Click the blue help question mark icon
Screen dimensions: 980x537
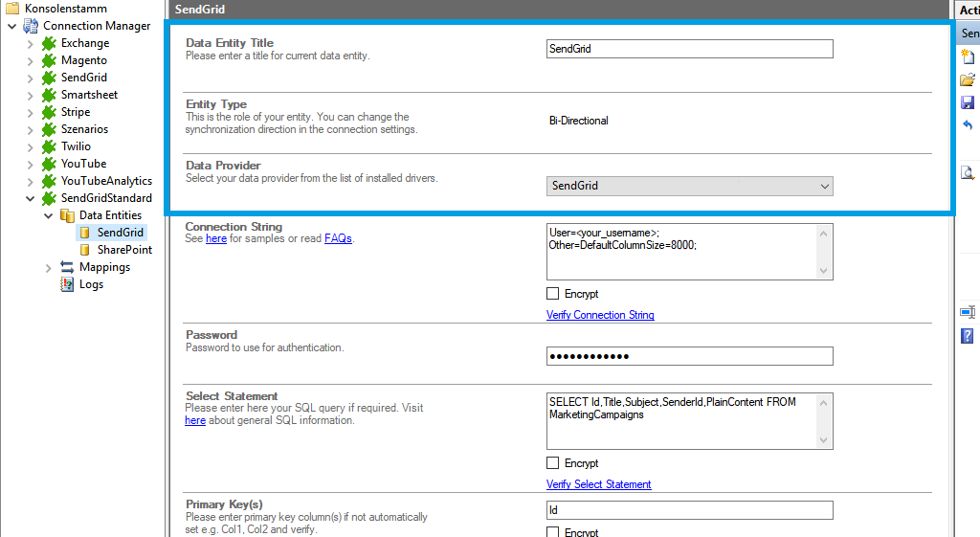pos(968,335)
